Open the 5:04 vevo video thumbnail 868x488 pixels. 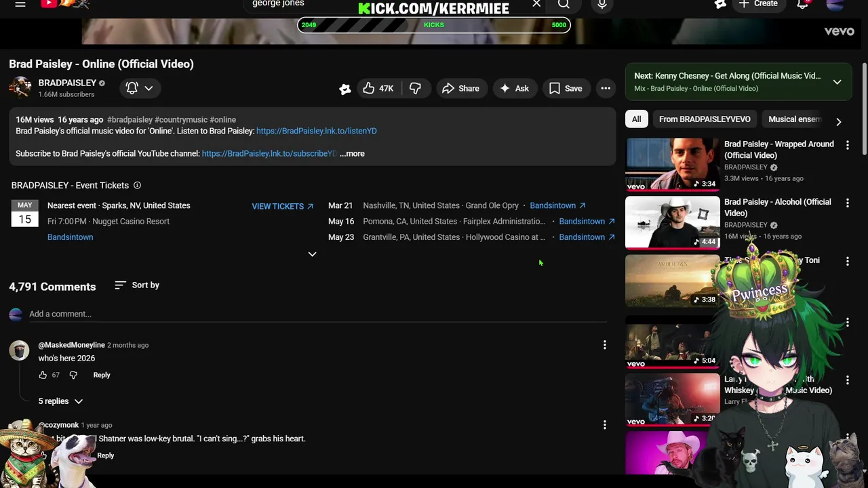673,342
